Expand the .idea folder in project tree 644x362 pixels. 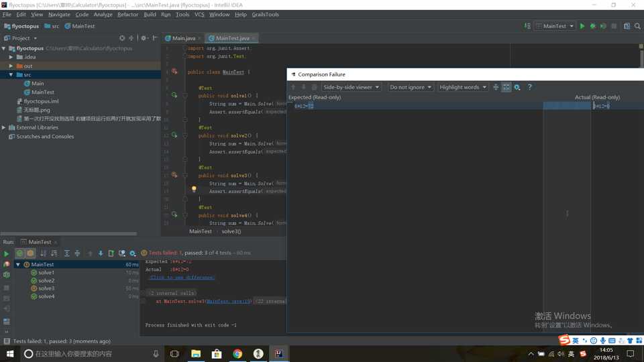click(x=11, y=57)
